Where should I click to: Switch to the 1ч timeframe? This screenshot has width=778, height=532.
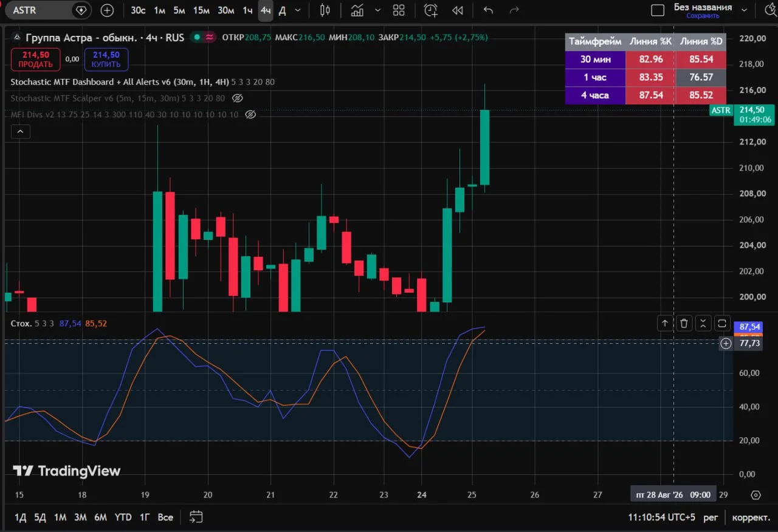point(247,10)
